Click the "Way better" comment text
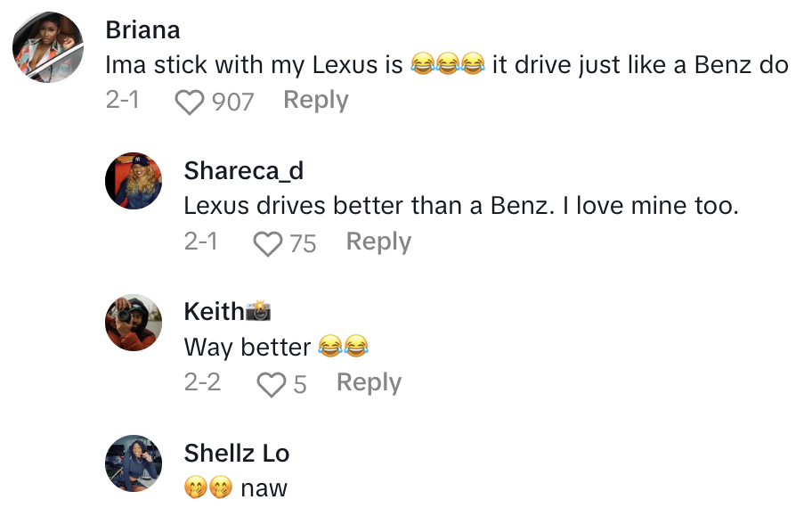Image resolution: width=812 pixels, height=508 pixels. click(x=248, y=347)
